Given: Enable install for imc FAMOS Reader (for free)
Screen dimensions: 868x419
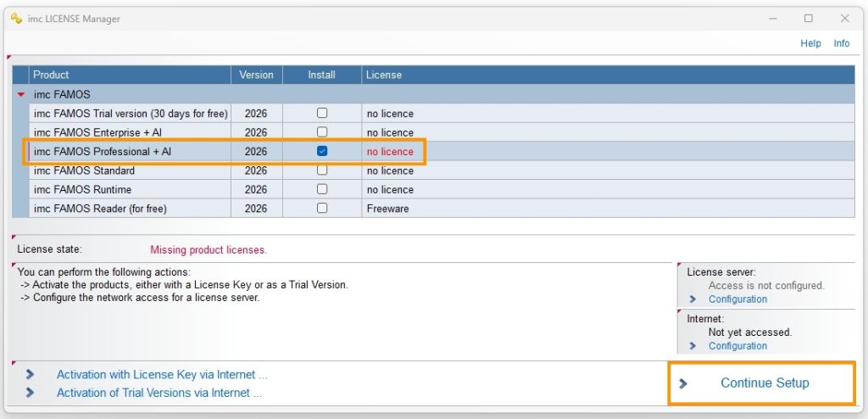Looking at the screenshot, I should (x=322, y=209).
